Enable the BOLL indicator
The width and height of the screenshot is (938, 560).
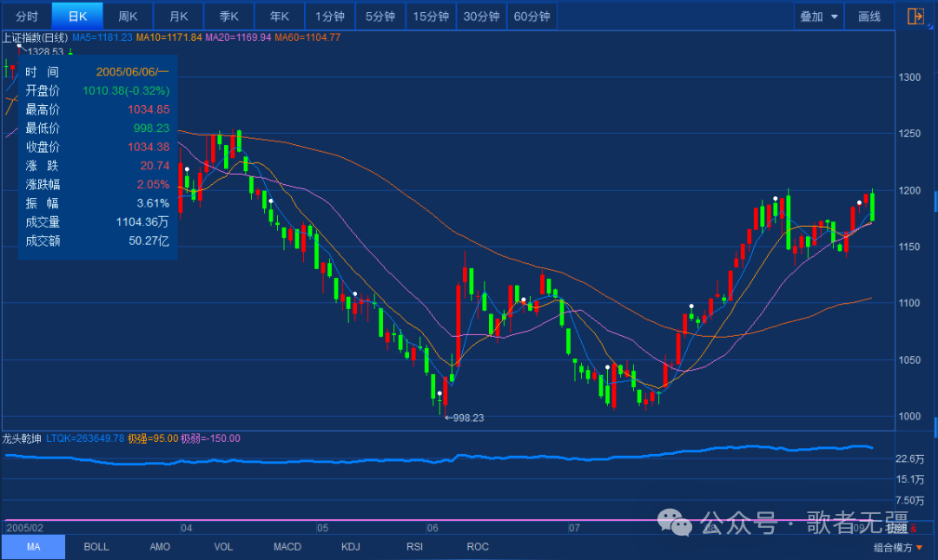(96, 547)
